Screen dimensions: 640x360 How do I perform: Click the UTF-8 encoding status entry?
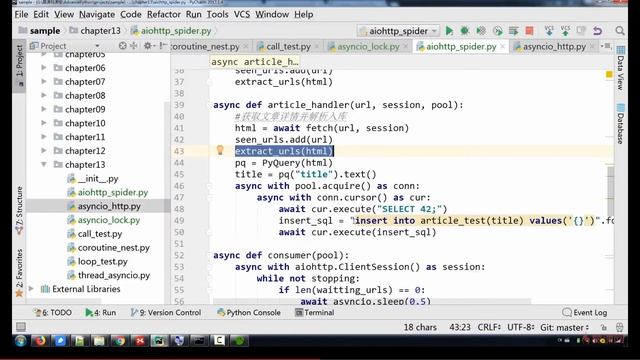click(x=520, y=327)
